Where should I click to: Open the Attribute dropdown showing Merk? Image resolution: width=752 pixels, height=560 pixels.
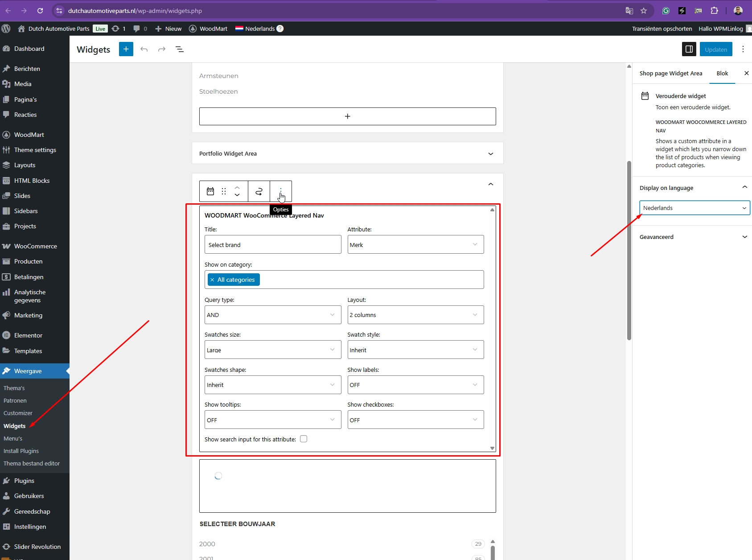tap(415, 244)
